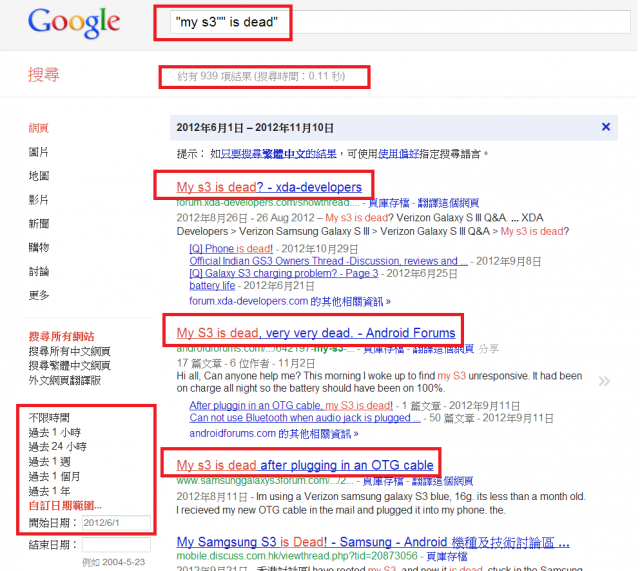
Task: Show more results from androidforums.com
Action: pyautogui.click(x=273, y=433)
